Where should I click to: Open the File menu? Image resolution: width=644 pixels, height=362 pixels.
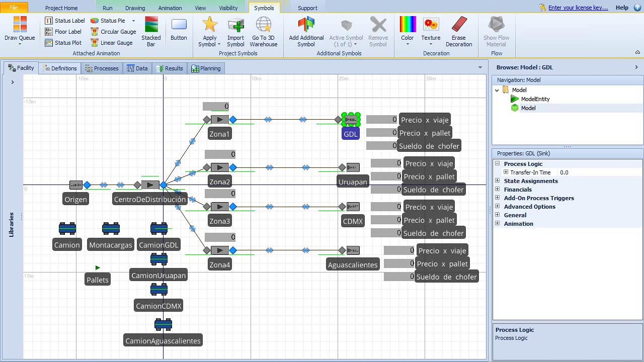[x=14, y=8]
